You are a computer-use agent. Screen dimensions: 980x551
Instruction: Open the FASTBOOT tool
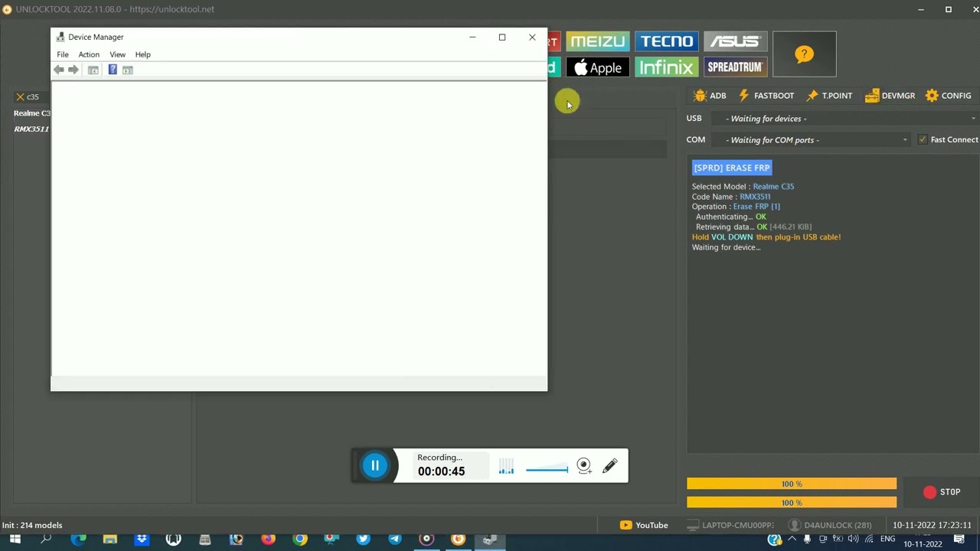[766, 96]
